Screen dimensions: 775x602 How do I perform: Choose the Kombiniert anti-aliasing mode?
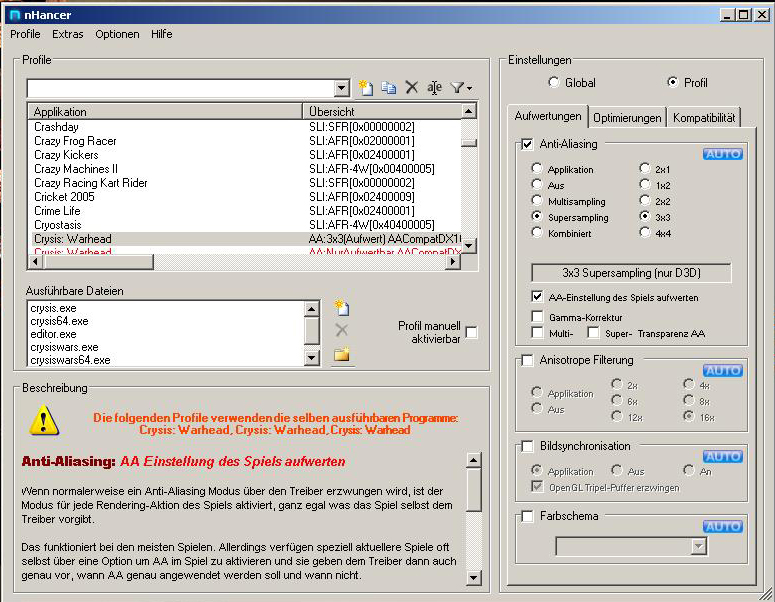[537, 232]
